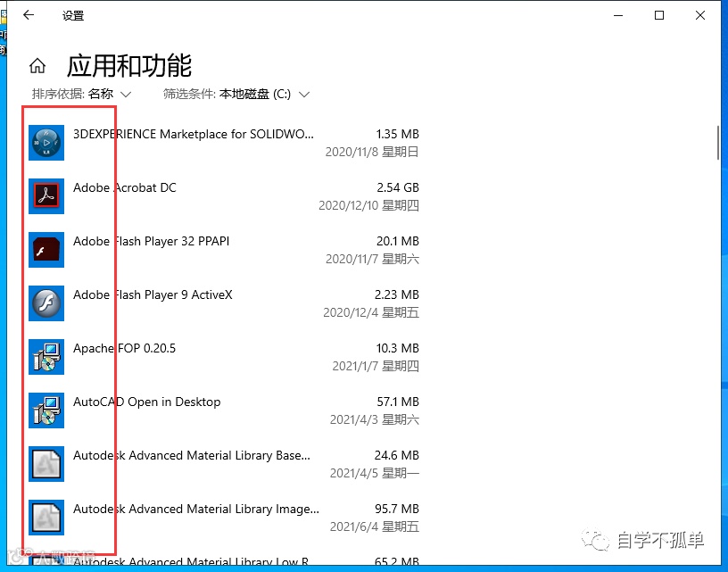Open the Settings home icon
Screen dimensions: 728x572
(x=37, y=66)
